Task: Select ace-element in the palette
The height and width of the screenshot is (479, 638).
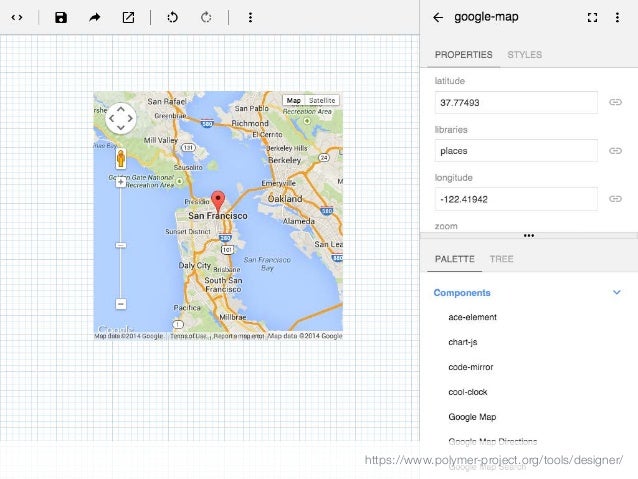Action: click(x=472, y=317)
